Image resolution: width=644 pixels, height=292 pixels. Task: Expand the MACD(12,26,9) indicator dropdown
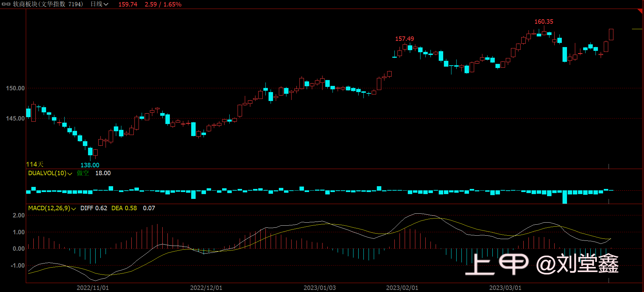pos(74,209)
